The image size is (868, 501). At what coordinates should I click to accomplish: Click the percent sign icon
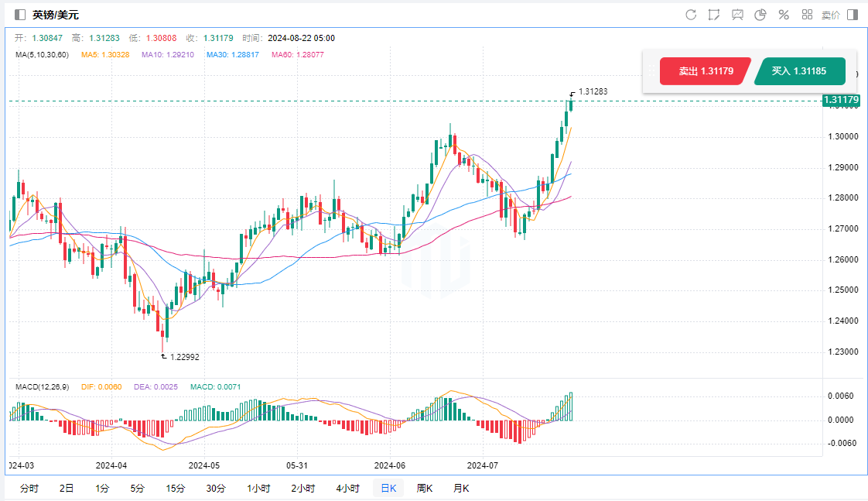pos(784,15)
